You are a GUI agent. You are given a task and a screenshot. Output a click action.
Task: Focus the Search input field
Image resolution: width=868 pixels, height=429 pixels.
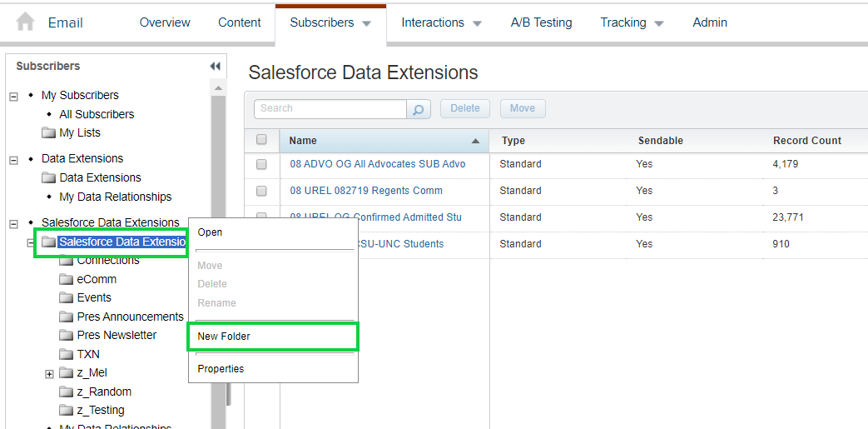(x=330, y=108)
